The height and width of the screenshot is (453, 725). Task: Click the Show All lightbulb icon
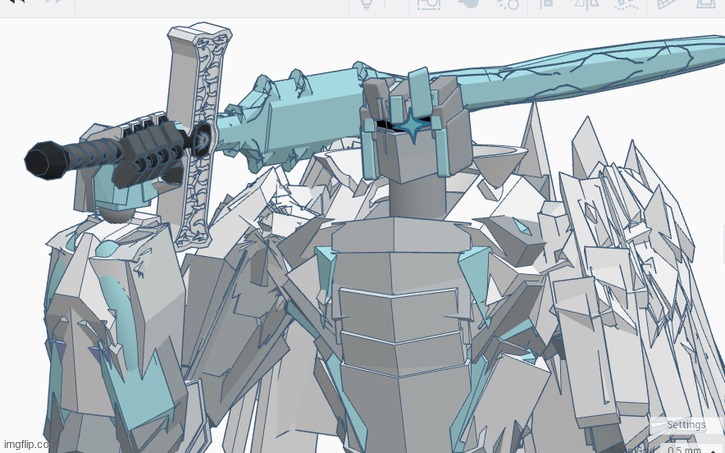pyautogui.click(x=366, y=4)
